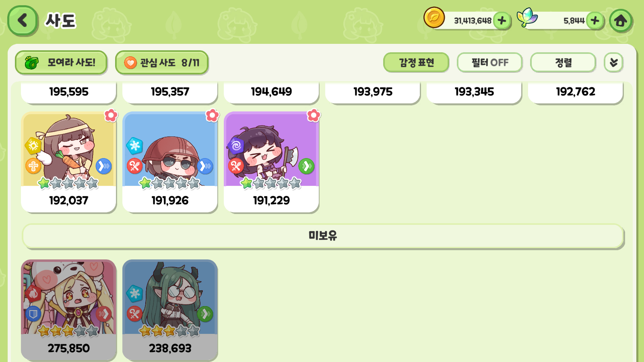Image resolution: width=644 pixels, height=362 pixels.
Task: Toggle favorite flower on the helmet character card
Action: pos(213,115)
